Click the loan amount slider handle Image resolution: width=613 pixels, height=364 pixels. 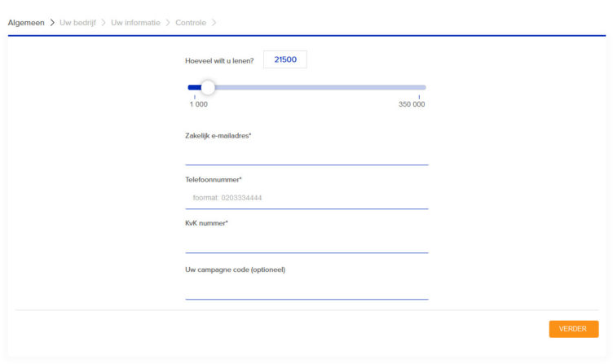[208, 87]
